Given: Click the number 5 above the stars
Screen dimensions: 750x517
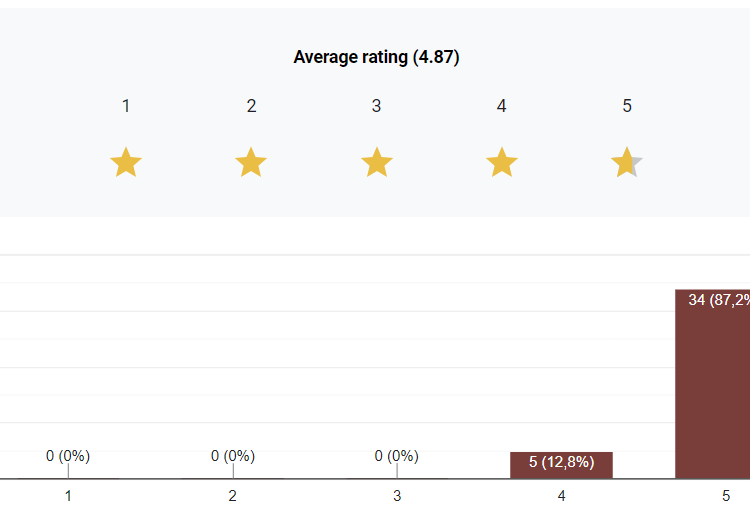Looking at the screenshot, I should click(627, 106).
